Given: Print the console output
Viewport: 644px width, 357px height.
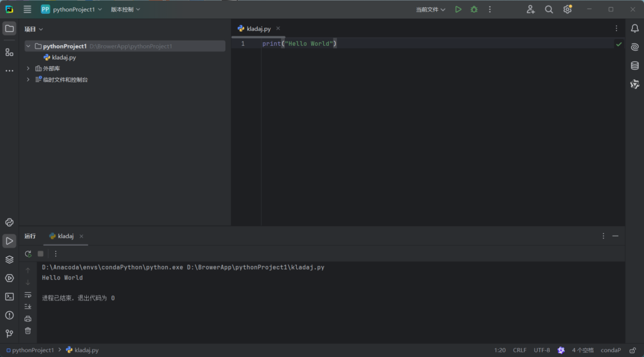Looking at the screenshot, I should point(28,319).
